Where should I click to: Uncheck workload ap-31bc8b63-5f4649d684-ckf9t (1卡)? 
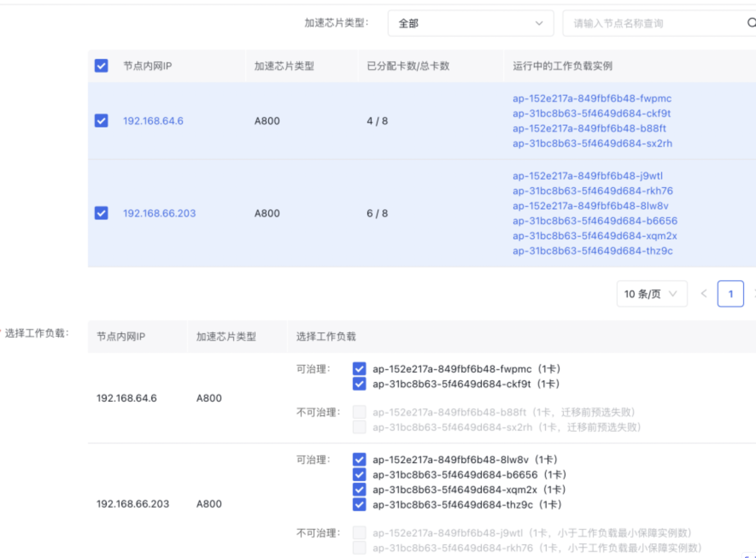(359, 384)
